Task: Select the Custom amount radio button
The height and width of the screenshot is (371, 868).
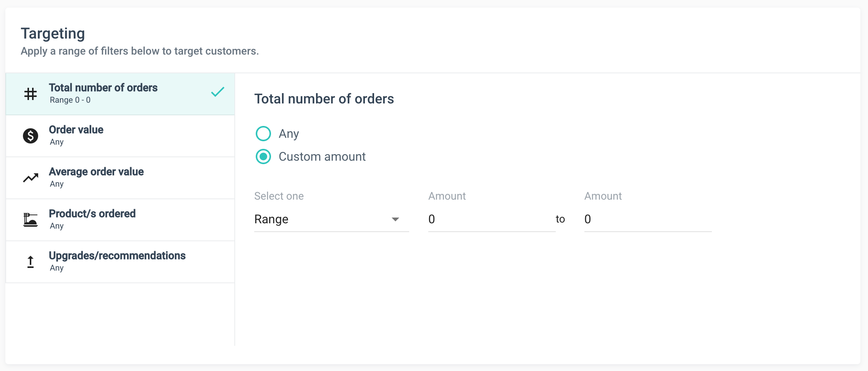Action: pyautogui.click(x=263, y=156)
